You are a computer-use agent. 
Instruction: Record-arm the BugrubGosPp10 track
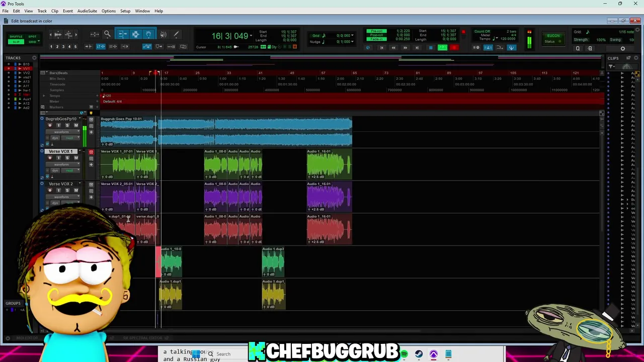49,125
